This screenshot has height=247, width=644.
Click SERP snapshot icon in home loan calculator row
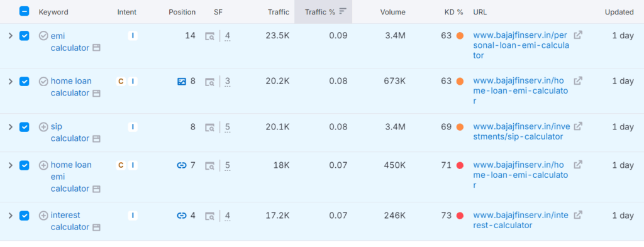pos(209,82)
